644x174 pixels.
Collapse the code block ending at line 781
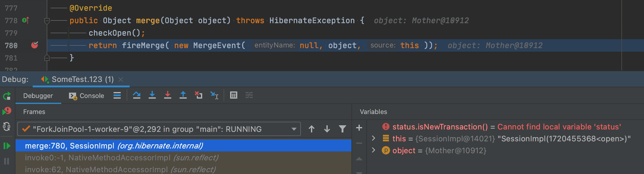coord(47,58)
